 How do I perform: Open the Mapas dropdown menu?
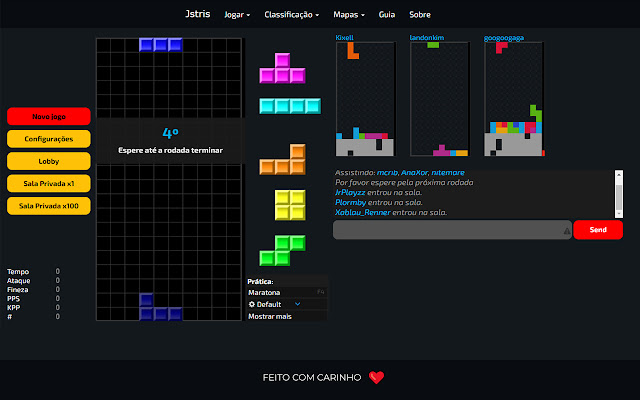(349, 15)
